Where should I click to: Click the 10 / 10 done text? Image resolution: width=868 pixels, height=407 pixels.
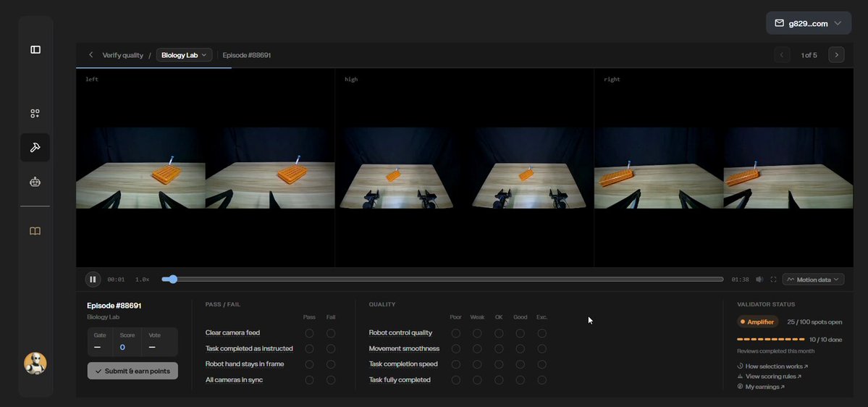[826, 340]
